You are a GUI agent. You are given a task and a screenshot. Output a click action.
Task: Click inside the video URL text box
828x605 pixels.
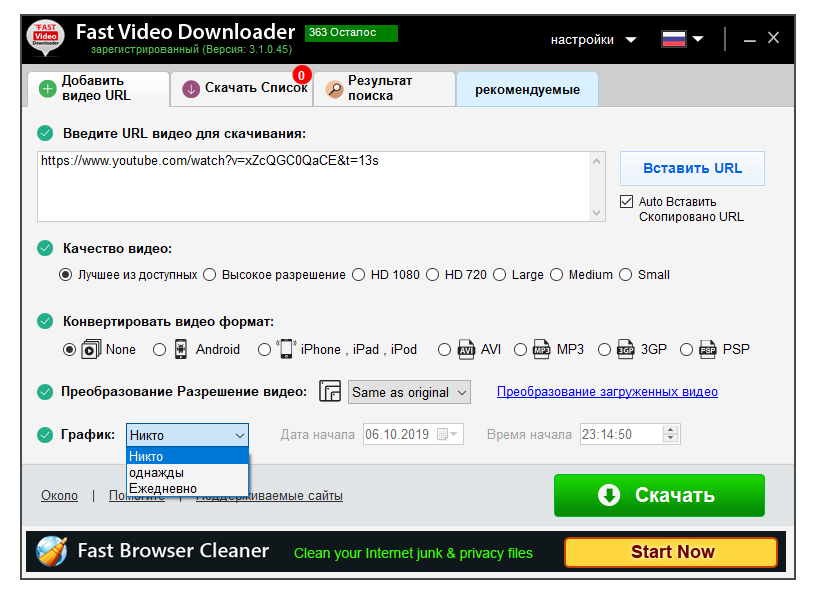click(x=314, y=186)
